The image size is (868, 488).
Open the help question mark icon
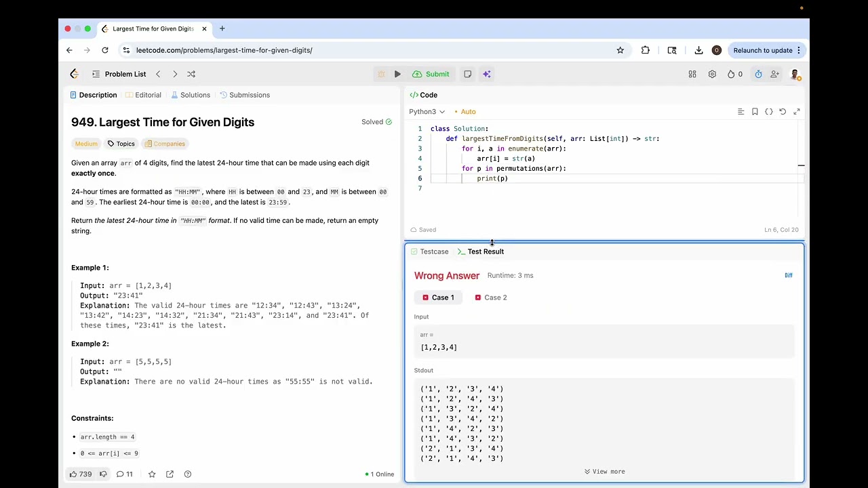tap(188, 474)
